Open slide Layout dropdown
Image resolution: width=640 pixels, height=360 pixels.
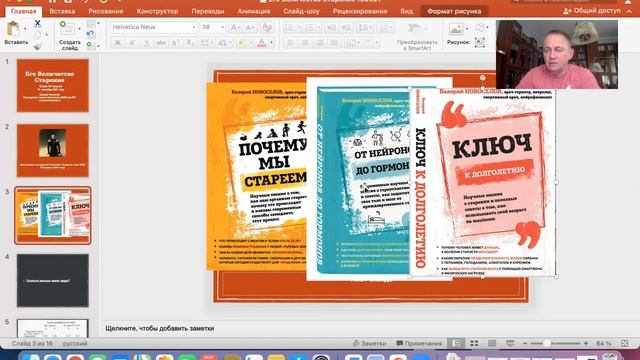92,24
